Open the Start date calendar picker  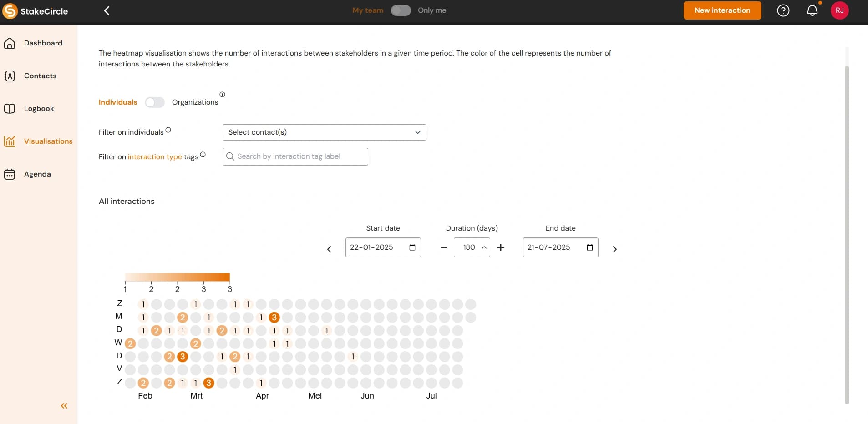(x=411, y=247)
